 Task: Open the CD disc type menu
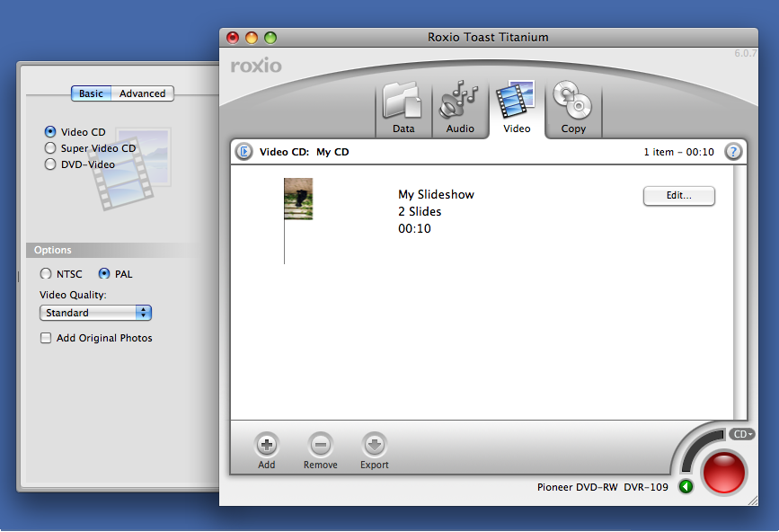tap(741, 434)
